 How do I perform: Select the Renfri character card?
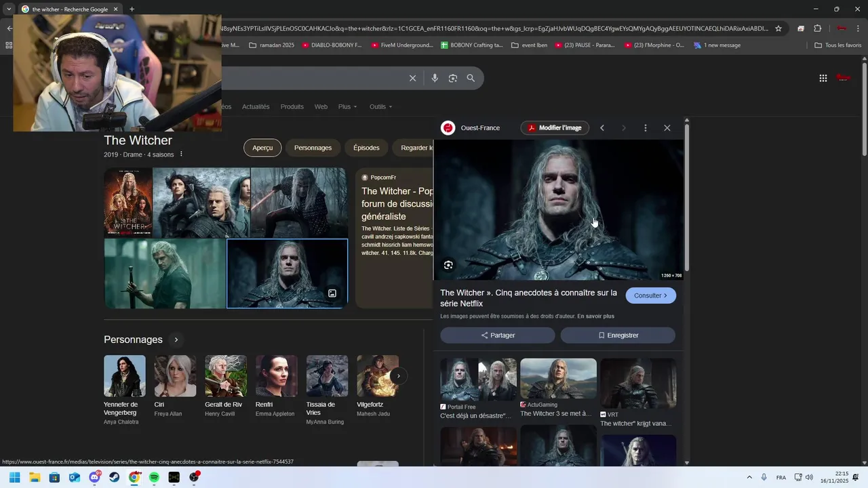276,386
